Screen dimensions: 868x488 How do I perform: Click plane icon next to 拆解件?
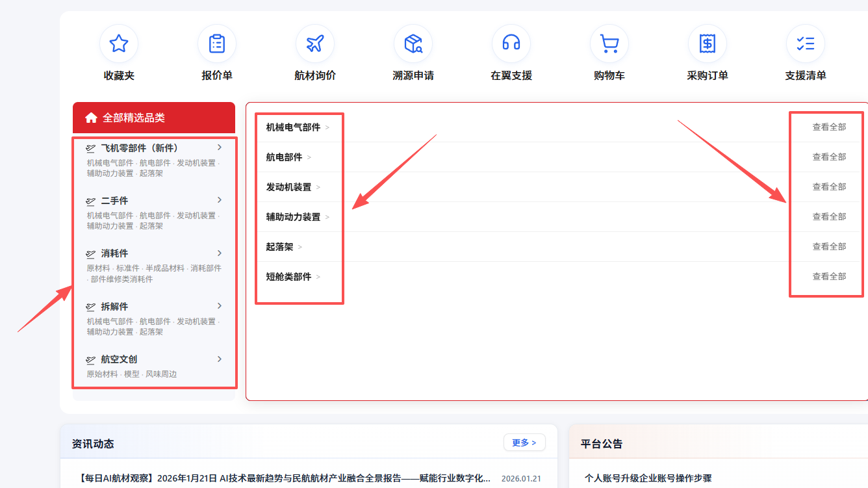[91, 307]
